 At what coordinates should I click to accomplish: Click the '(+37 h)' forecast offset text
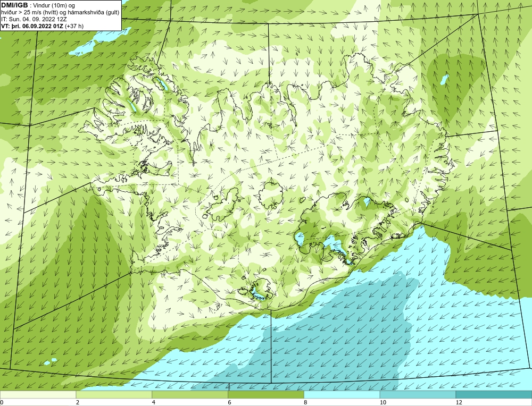(74, 26)
